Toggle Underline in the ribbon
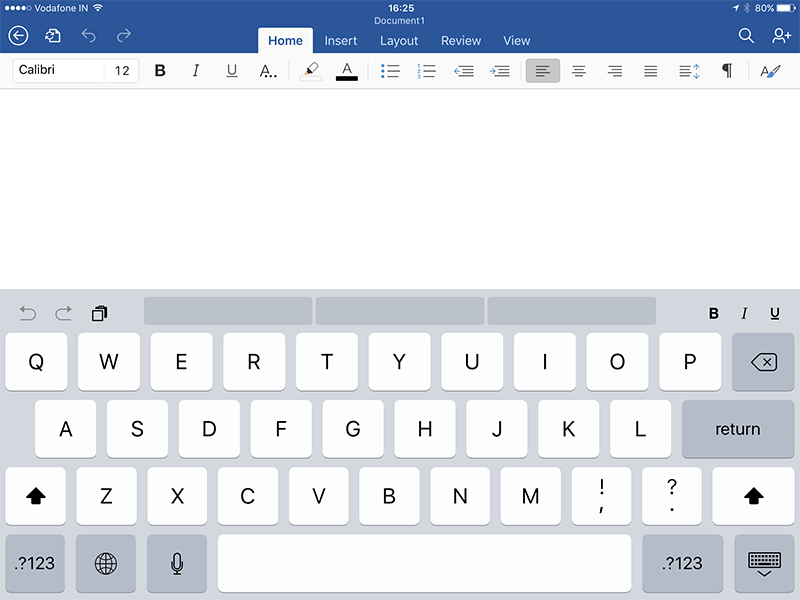The width and height of the screenshot is (800, 600). (x=232, y=70)
